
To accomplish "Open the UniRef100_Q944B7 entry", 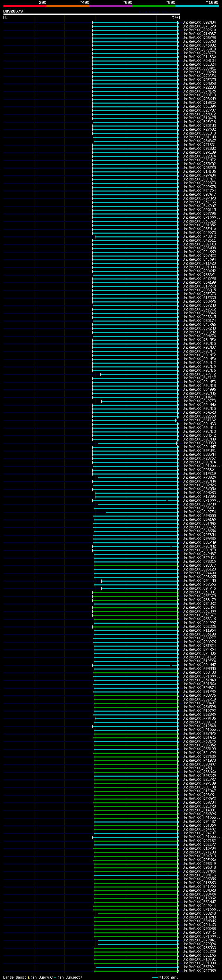I will click(x=199, y=821).
